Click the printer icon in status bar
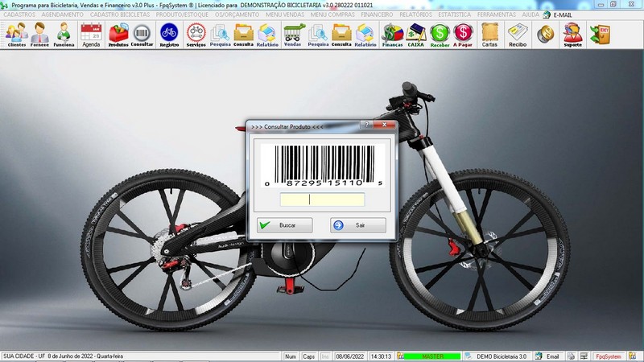 click(x=572, y=356)
